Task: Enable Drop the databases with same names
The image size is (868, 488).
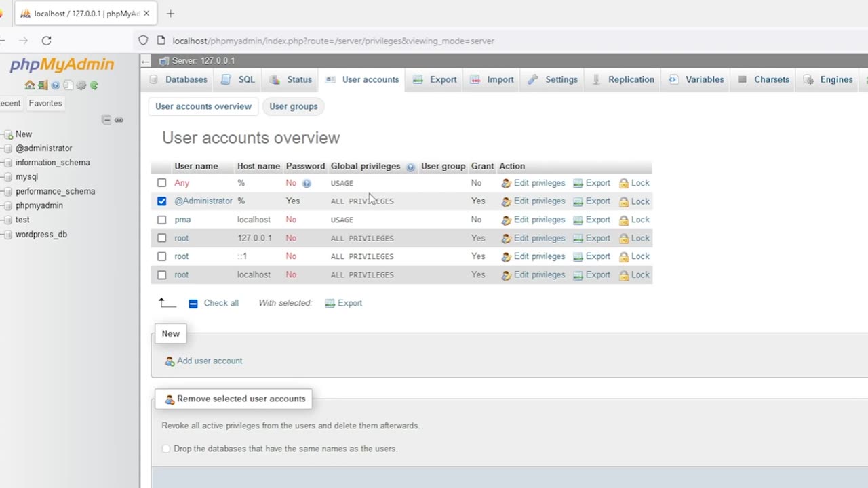Action: [166, 449]
